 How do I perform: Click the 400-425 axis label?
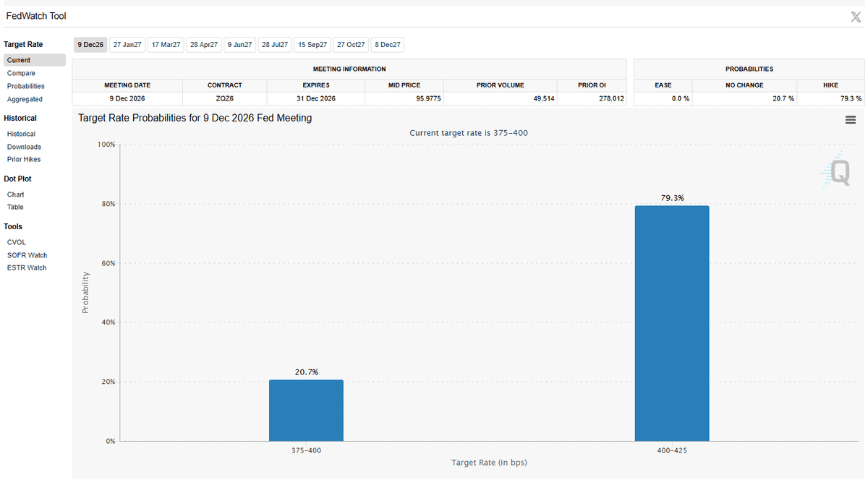(672, 450)
